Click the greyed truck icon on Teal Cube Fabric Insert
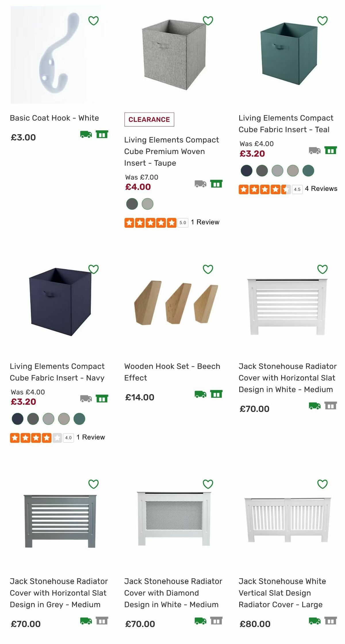Image resolution: width=345 pixels, height=644 pixels. tap(314, 150)
